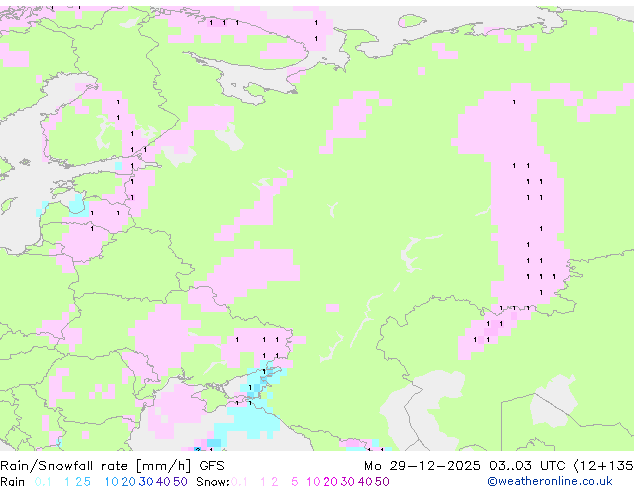Select the Snow legend 10 value
Viewport: 634px width, 490px height.
[x=313, y=482]
